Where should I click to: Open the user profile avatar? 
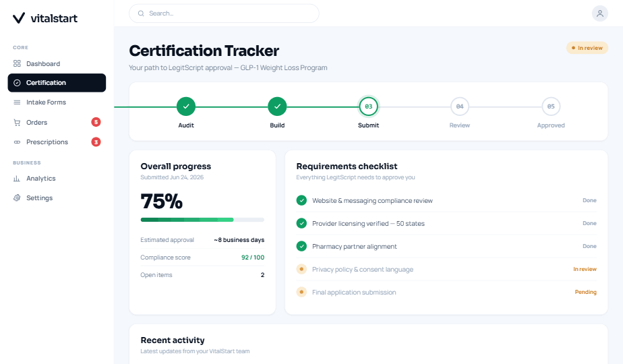(x=599, y=13)
